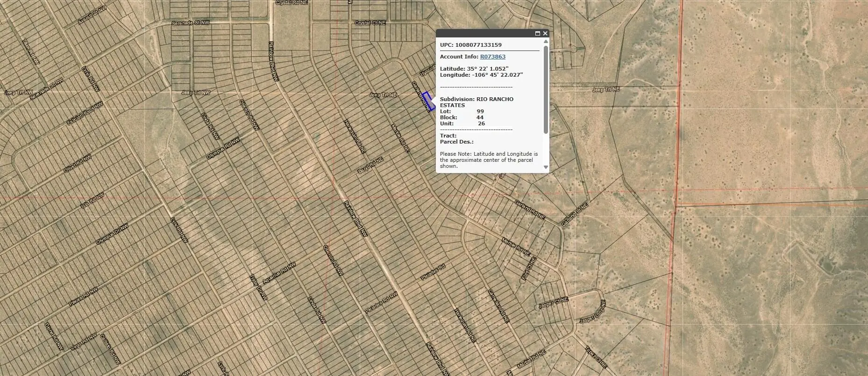Open account info link R073863

coord(492,57)
